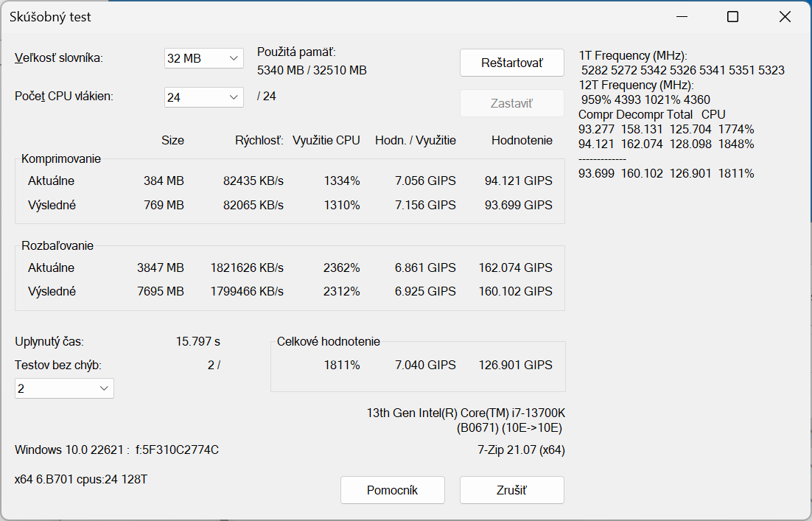
Task: Maximize the Skúšobný test window
Action: pyautogui.click(x=732, y=17)
